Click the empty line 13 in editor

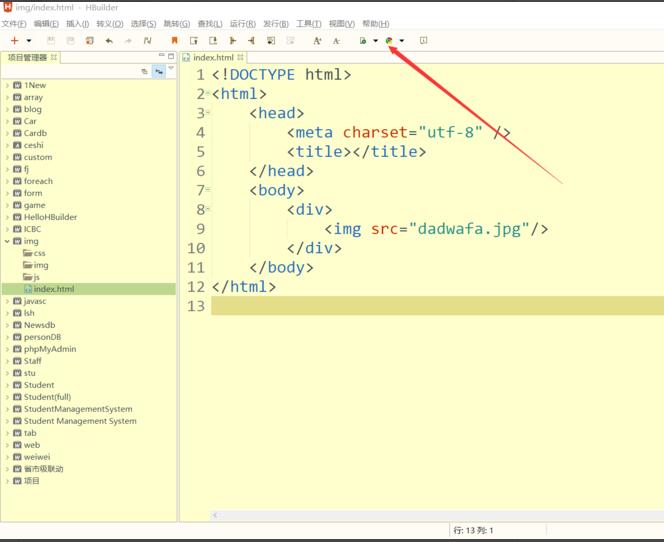(x=430, y=306)
